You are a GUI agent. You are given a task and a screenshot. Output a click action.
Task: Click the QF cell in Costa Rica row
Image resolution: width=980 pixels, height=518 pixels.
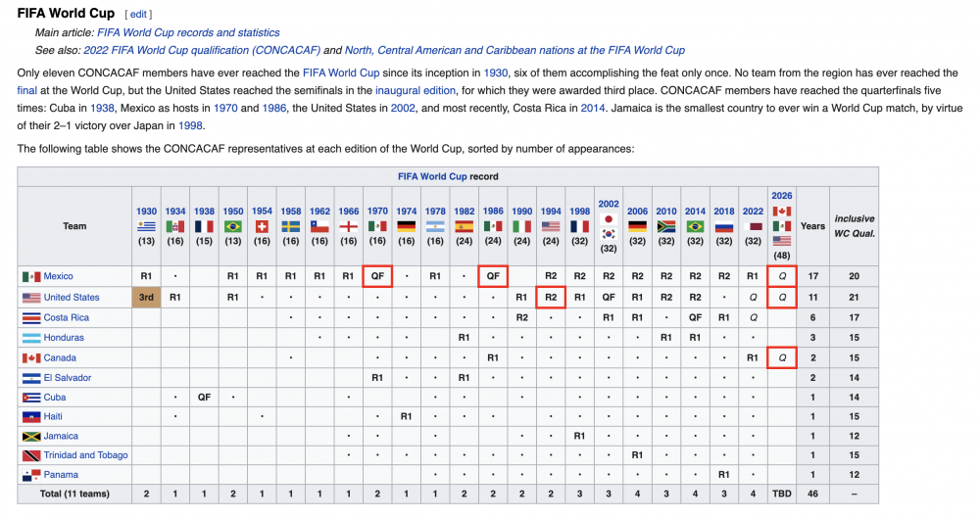[x=695, y=318]
